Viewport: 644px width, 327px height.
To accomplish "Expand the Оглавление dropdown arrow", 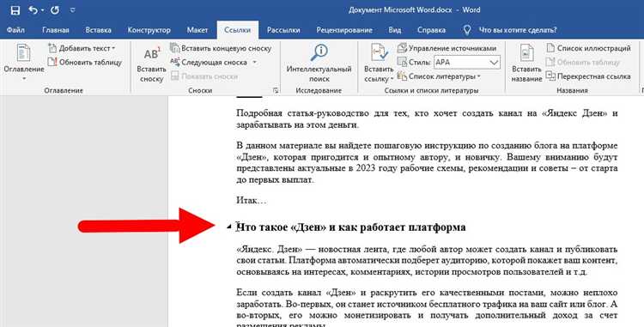I will point(24,78).
